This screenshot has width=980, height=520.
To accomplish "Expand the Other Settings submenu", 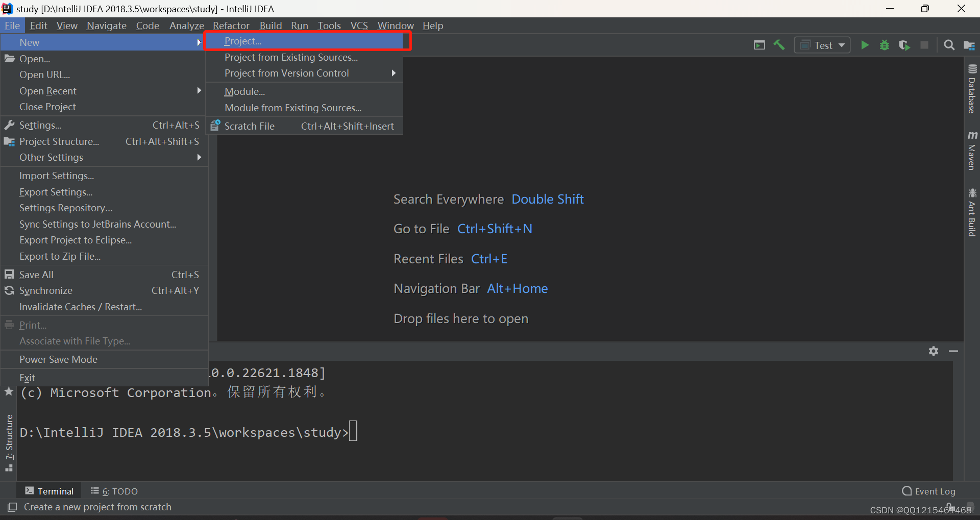I will pos(103,157).
